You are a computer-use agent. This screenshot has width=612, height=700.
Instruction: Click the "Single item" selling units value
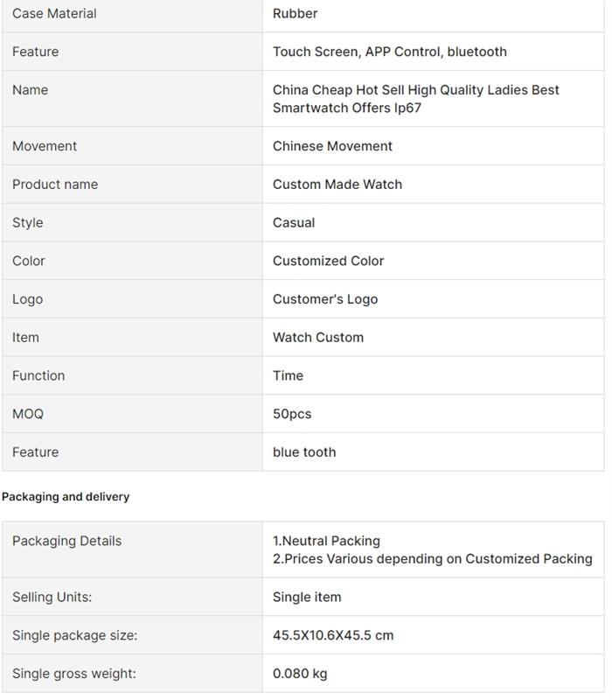307,597
